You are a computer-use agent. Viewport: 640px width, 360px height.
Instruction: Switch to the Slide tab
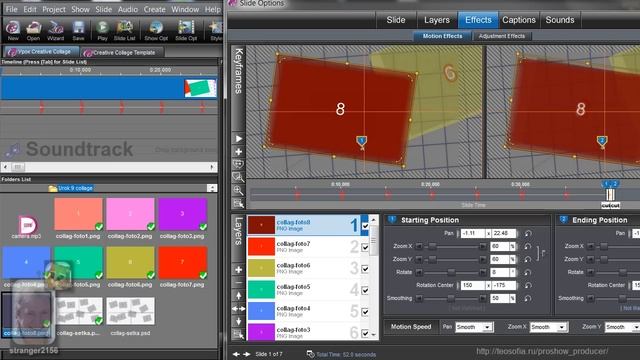pyautogui.click(x=396, y=20)
